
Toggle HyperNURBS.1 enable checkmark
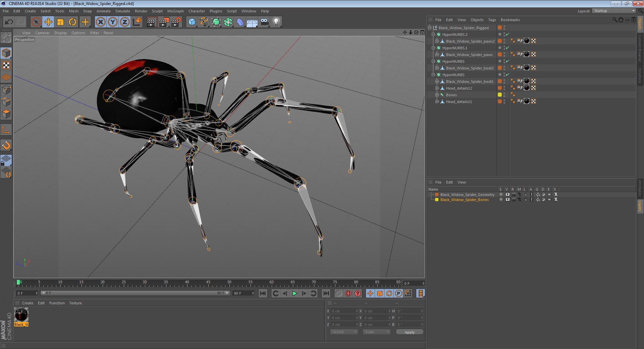tap(507, 48)
